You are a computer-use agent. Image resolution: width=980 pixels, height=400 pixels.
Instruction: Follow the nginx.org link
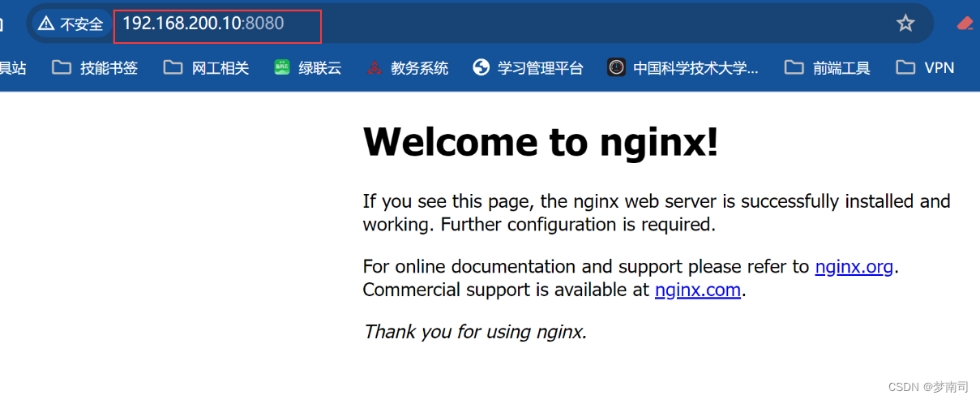854,266
